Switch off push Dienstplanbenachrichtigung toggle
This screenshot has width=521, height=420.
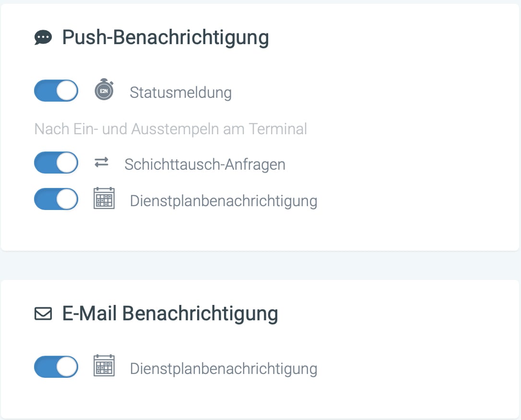click(56, 199)
